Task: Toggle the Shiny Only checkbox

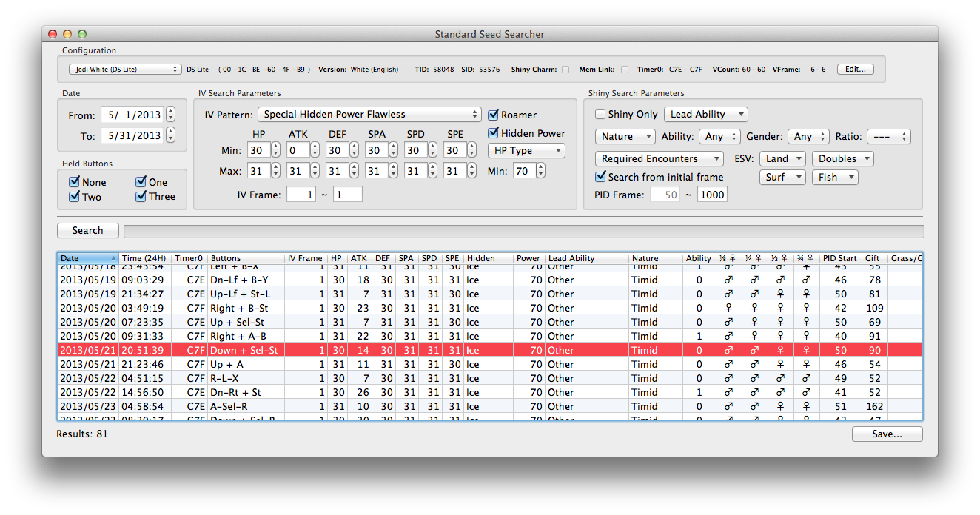Action: click(x=600, y=114)
